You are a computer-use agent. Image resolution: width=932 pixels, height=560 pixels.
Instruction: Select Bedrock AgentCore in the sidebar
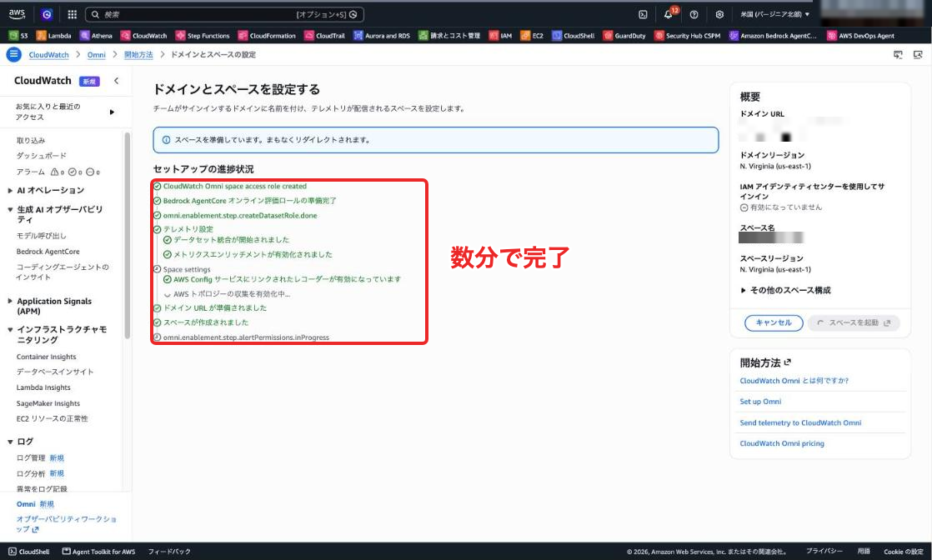[x=48, y=252]
